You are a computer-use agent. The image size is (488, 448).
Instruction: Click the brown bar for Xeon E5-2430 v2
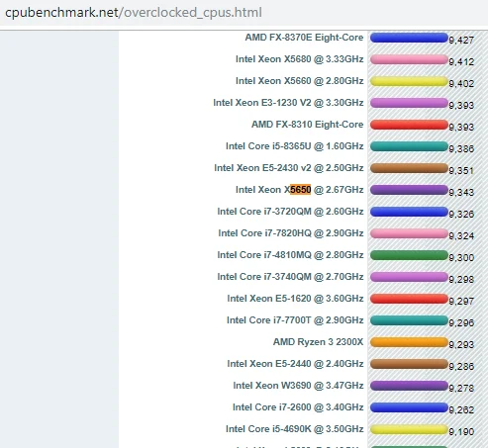pos(409,168)
